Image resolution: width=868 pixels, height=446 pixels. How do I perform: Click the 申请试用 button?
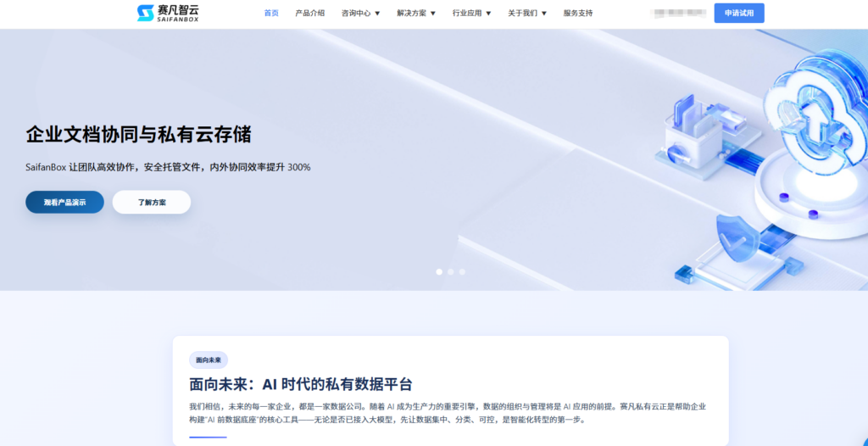[x=739, y=14]
